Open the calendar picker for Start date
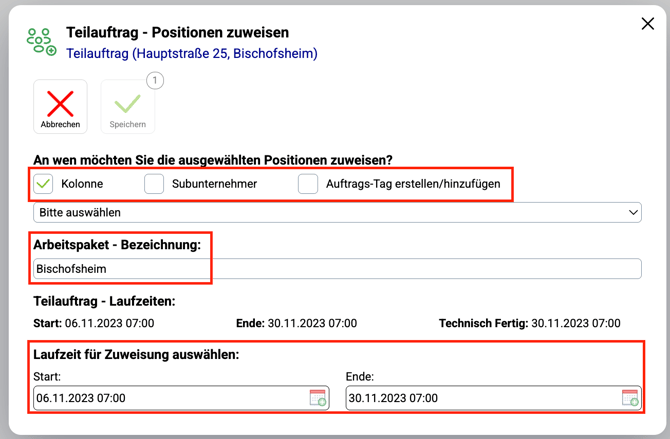 [318, 398]
